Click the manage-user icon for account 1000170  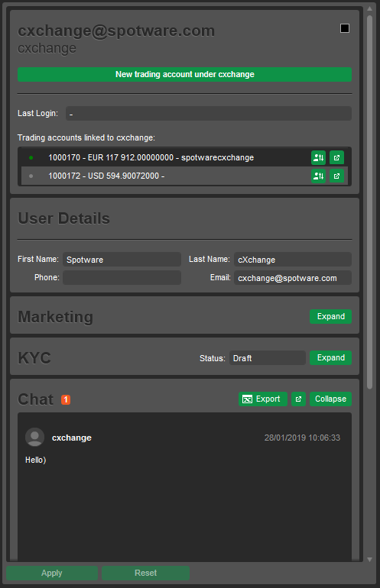coord(318,157)
